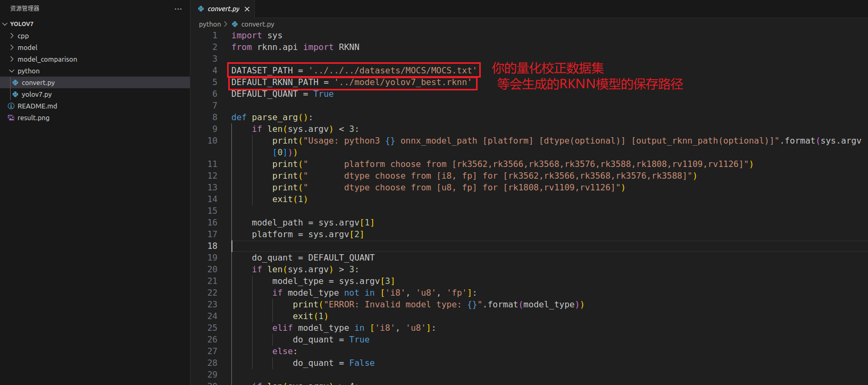Image resolution: width=868 pixels, height=385 pixels.
Task: Expand the cpp folder chevron
Action: pos(12,36)
